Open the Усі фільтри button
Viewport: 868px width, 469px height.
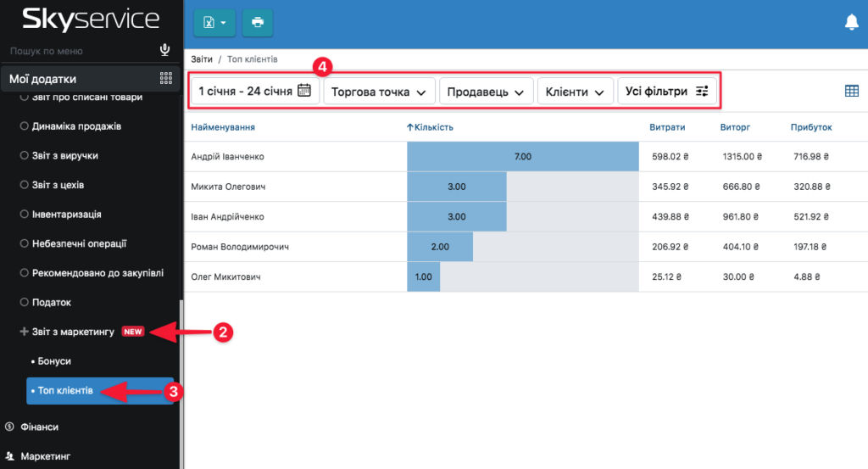[667, 92]
